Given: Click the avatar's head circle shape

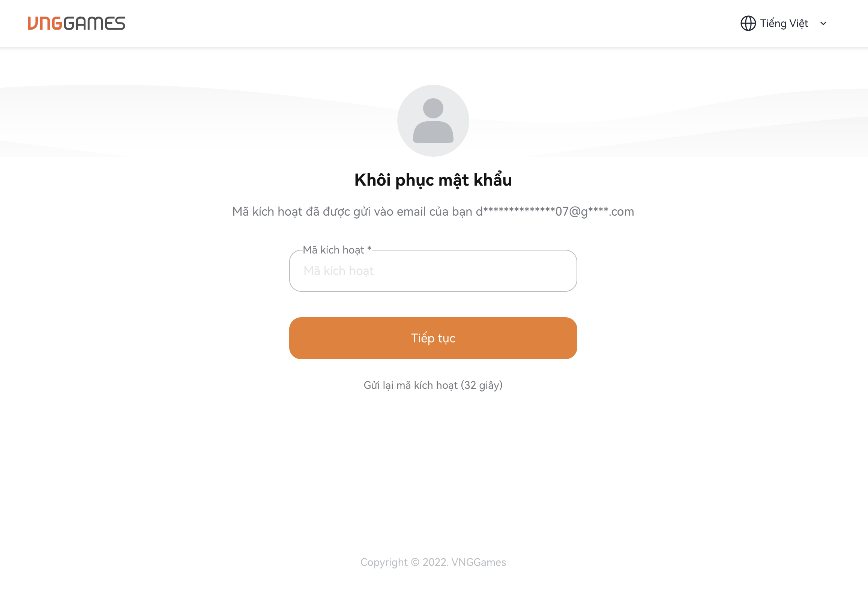Looking at the screenshot, I should point(433,108).
